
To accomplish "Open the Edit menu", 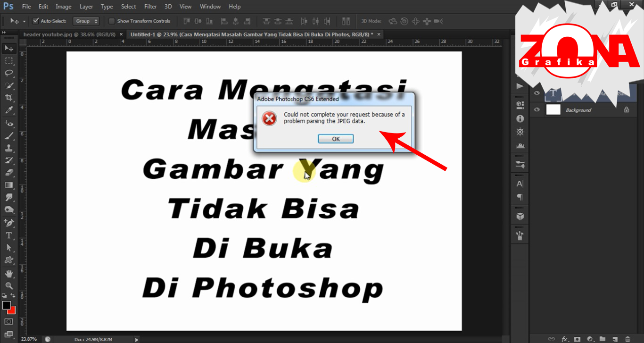I will tap(43, 7).
